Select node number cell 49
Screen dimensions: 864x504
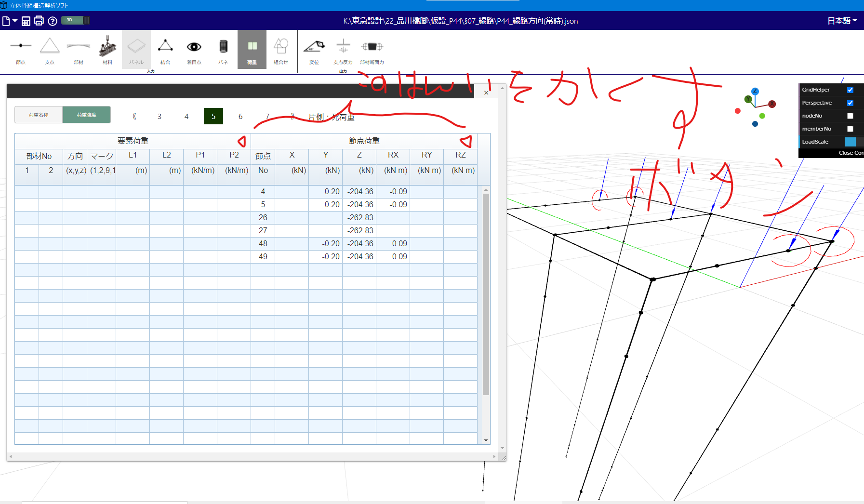263,257
